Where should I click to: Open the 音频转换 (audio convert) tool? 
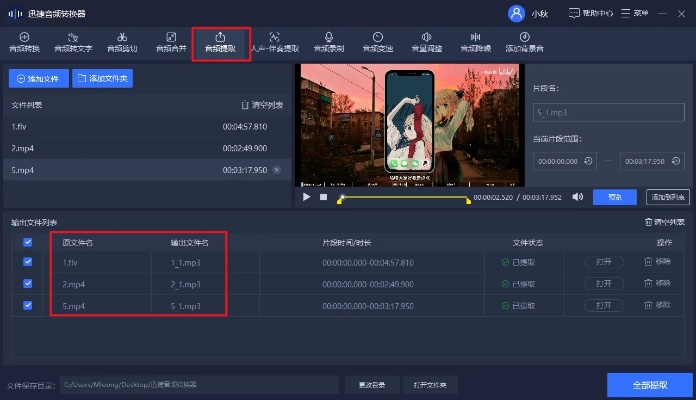[22, 41]
